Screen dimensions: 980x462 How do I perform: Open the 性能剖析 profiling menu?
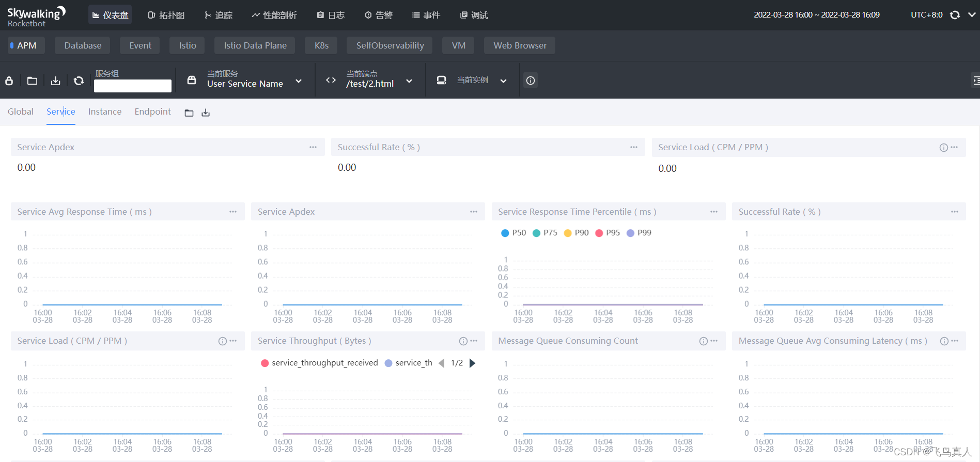[274, 15]
